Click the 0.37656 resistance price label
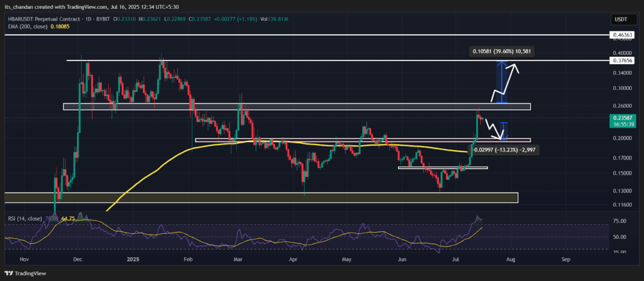 tap(623, 60)
